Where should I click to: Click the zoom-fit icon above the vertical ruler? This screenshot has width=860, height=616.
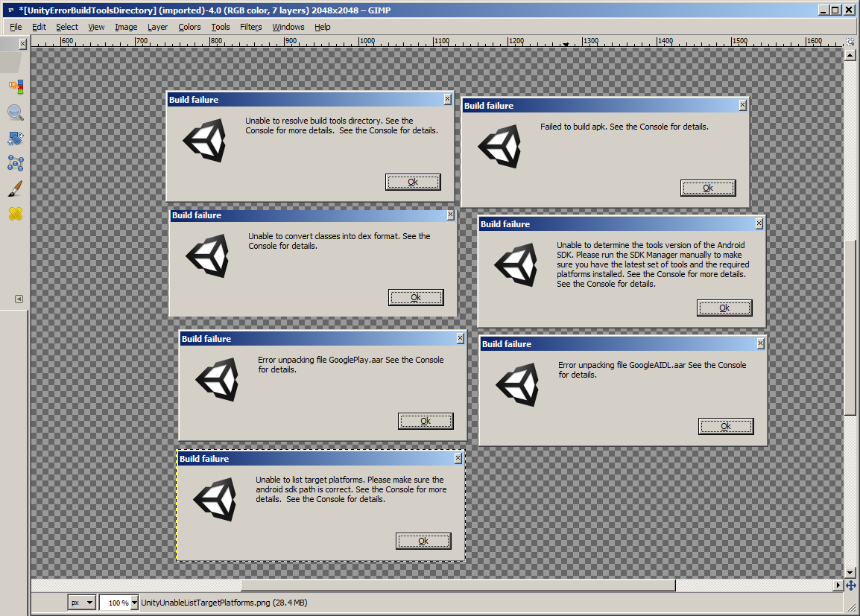850,42
